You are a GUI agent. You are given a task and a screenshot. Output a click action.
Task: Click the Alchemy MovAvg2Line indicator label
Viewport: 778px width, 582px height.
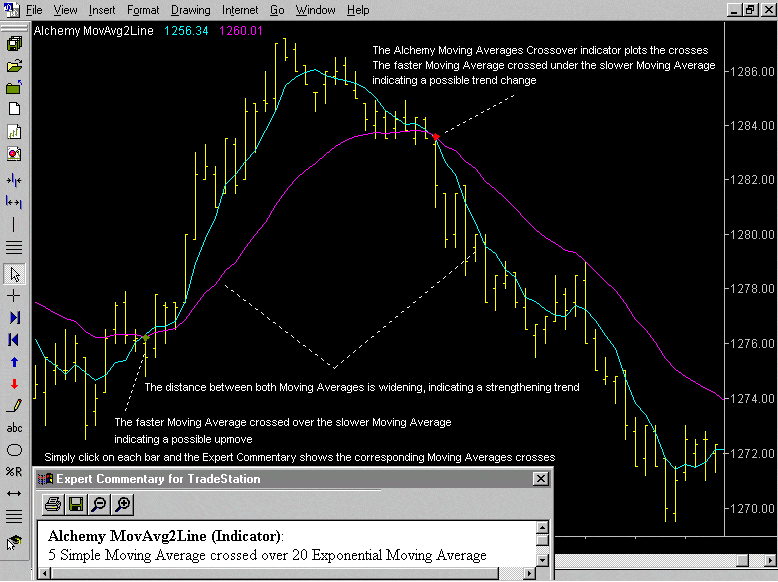(x=93, y=31)
